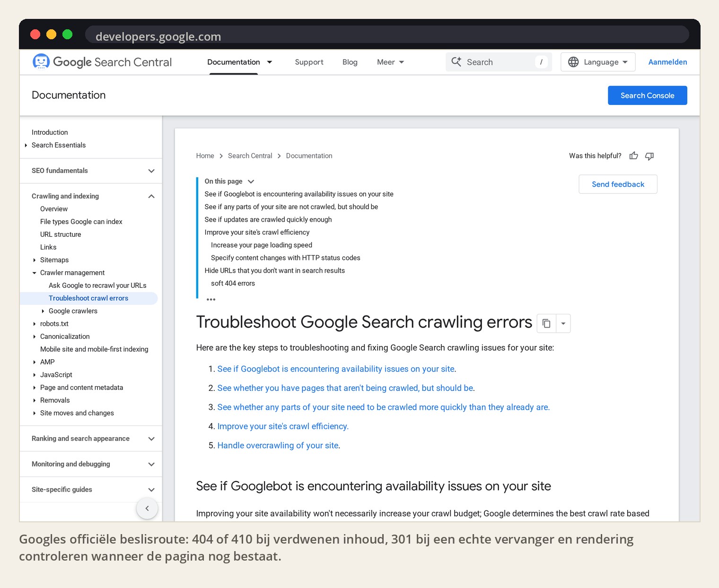Screen dimensions: 719x588
Task: Jump to Specify content changes with HTTP status codes
Action: [x=286, y=258]
